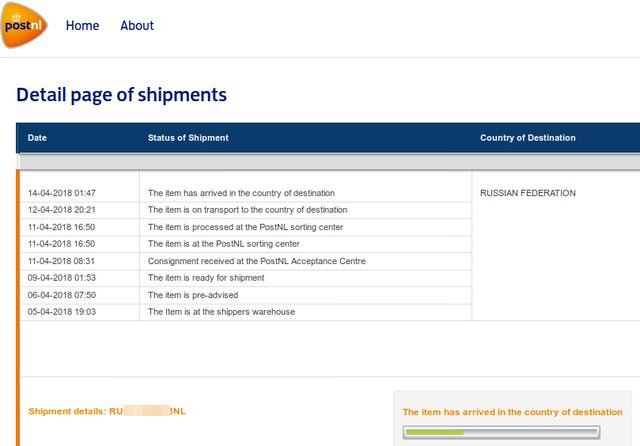This screenshot has height=446, width=640.
Task: Click the 'Shipment details' tracking number text
Action: point(107,411)
